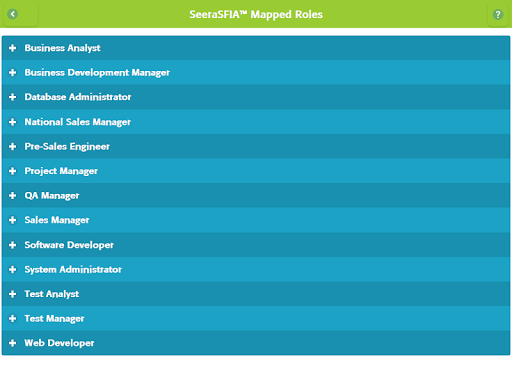Expand the Business Development Manager role
The width and height of the screenshot is (512, 384).
coord(256,72)
